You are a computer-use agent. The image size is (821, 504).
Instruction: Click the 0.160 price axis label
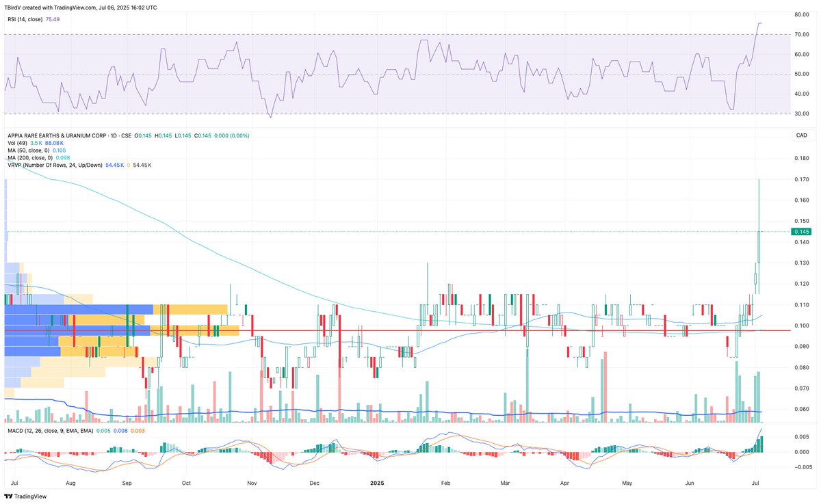(x=803, y=200)
